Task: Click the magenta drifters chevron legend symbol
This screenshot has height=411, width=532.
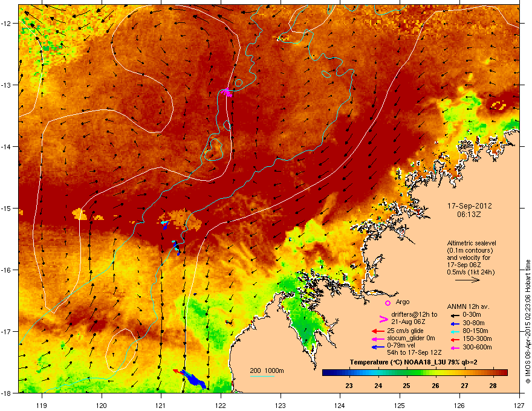Action: point(383,319)
